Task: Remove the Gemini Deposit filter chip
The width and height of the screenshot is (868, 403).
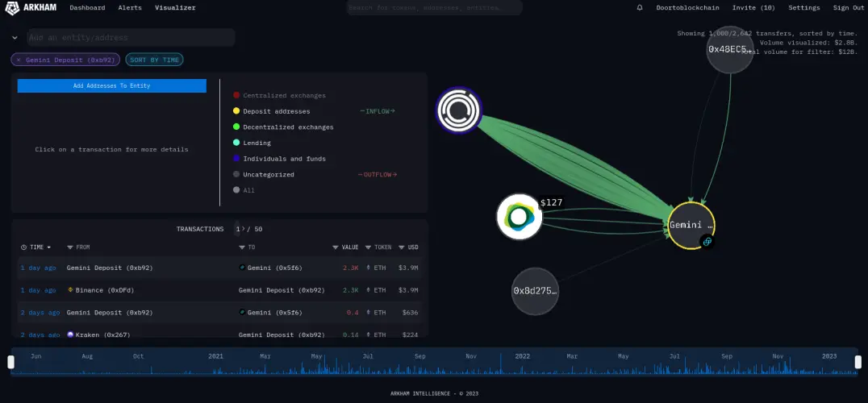Action: click(x=19, y=60)
